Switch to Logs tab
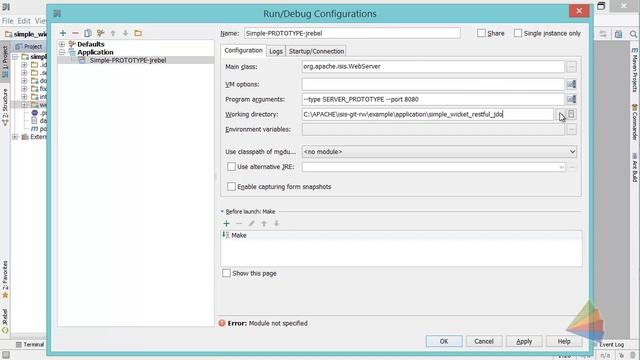The image size is (640, 360). [276, 51]
